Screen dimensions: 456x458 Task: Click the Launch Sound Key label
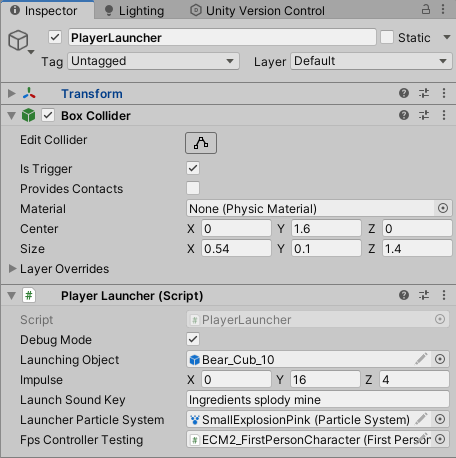point(73,400)
